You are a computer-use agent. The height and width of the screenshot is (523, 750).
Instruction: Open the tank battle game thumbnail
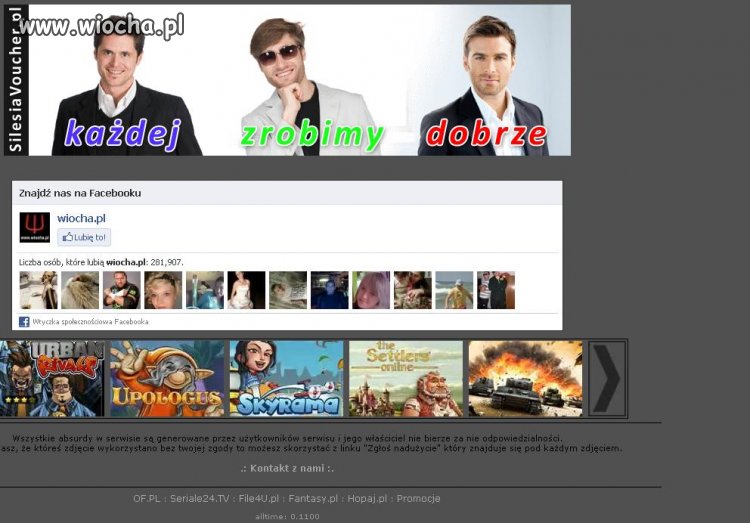coord(525,378)
